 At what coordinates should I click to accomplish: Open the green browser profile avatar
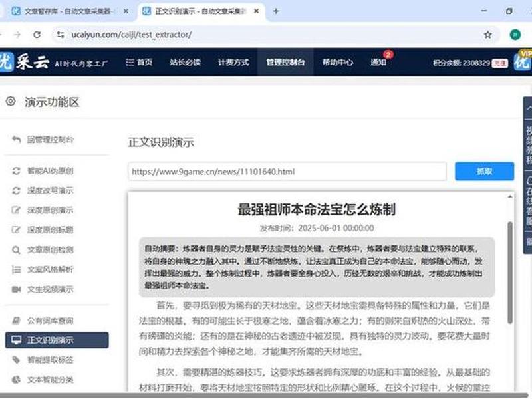click(x=515, y=35)
